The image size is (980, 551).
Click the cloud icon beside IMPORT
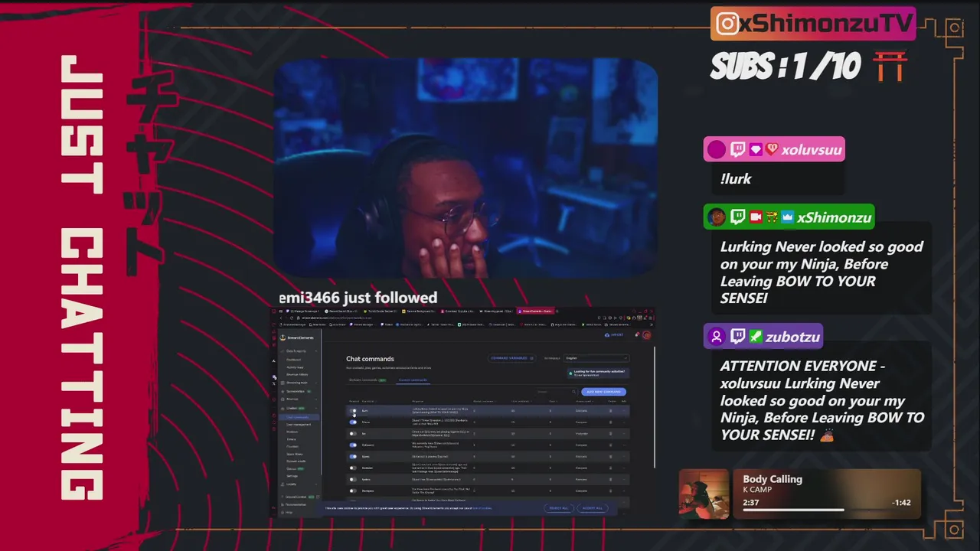607,334
